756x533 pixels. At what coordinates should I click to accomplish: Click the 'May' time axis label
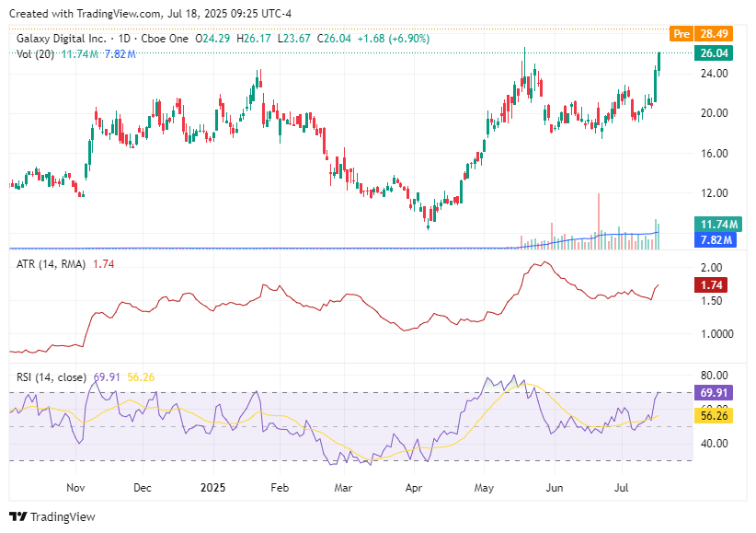point(484,488)
